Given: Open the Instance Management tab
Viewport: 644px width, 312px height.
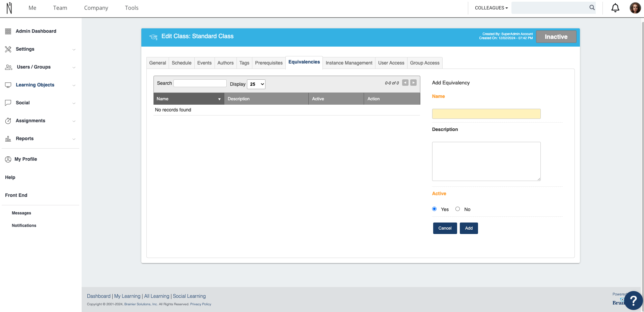Looking at the screenshot, I should click(x=349, y=63).
